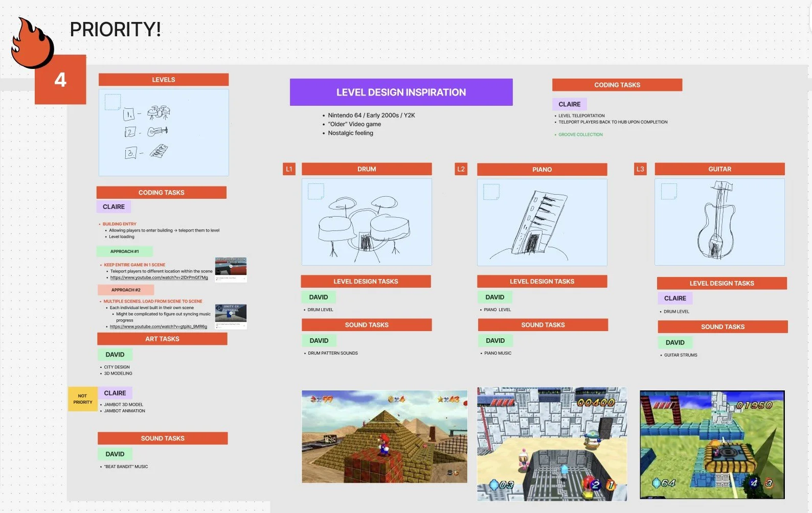
Task: Select the purple LEVEL DESIGN INSPIRATION banner
Action: tap(401, 92)
